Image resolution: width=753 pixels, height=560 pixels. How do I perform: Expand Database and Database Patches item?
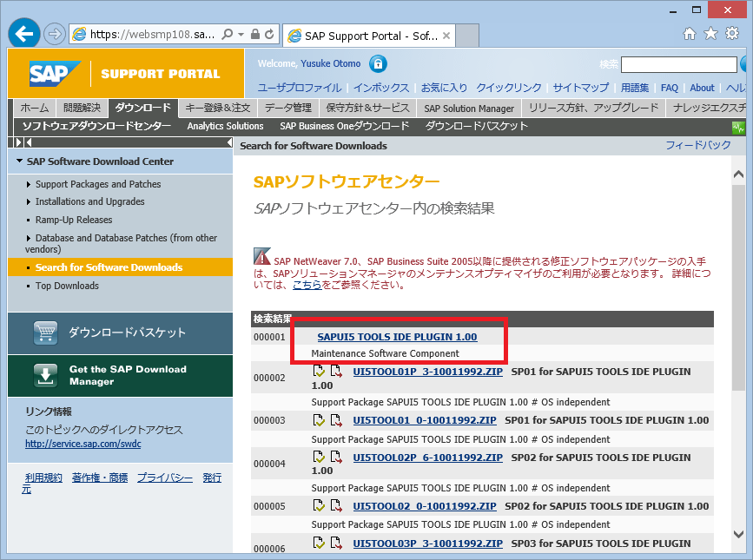coord(29,238)
